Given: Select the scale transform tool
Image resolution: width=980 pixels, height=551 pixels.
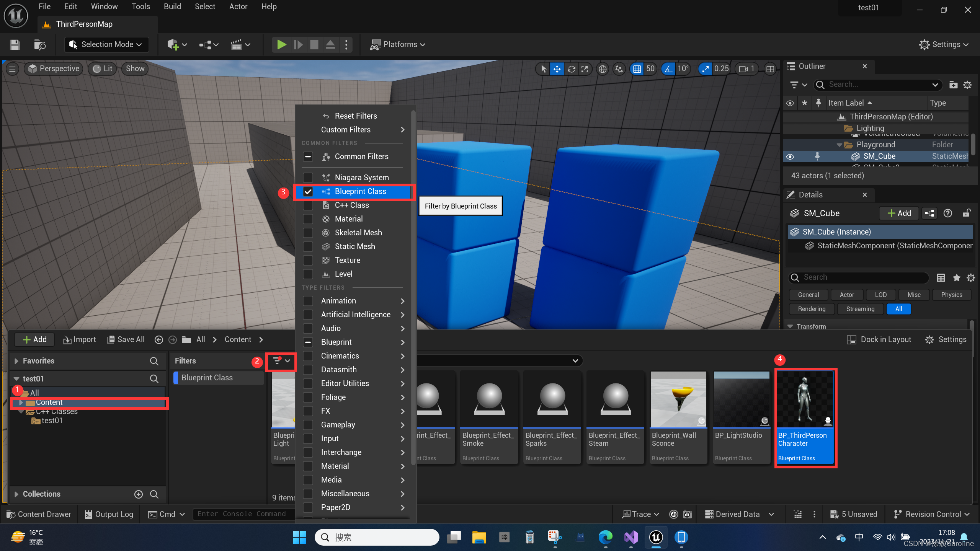Looking at the screenshot, I should pos(585,69).
